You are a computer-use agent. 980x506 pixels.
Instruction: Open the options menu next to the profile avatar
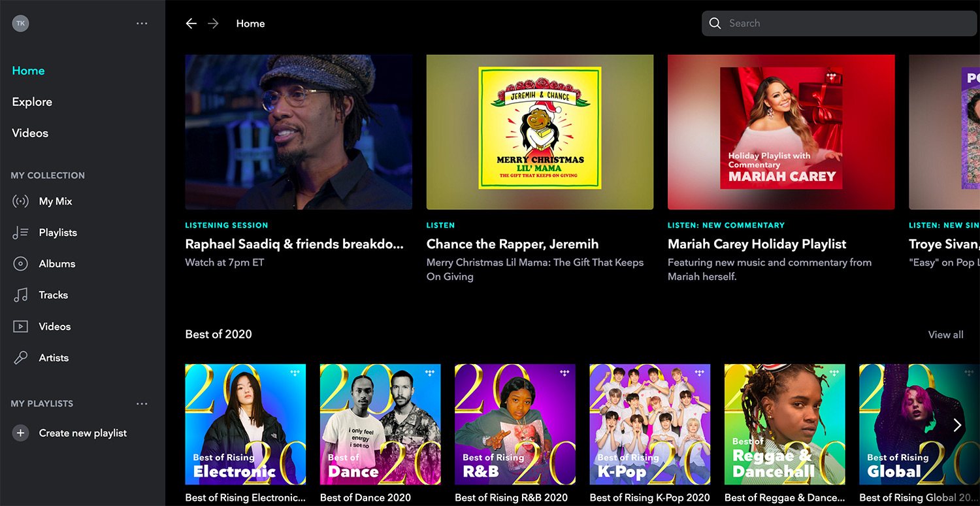point(142,23)
